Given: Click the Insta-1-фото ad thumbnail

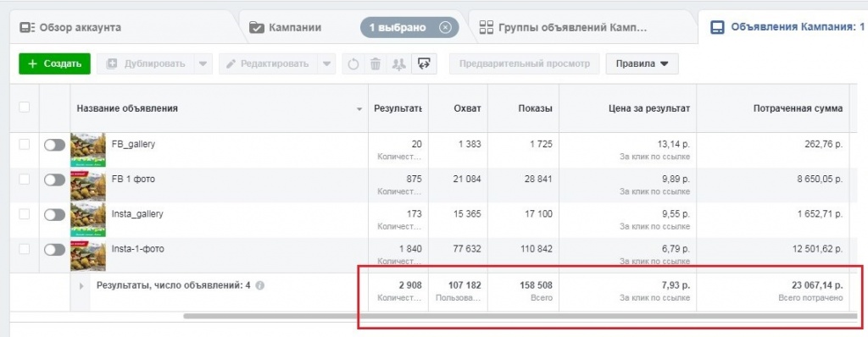Looking at the screenshot, I should [88, 255].
